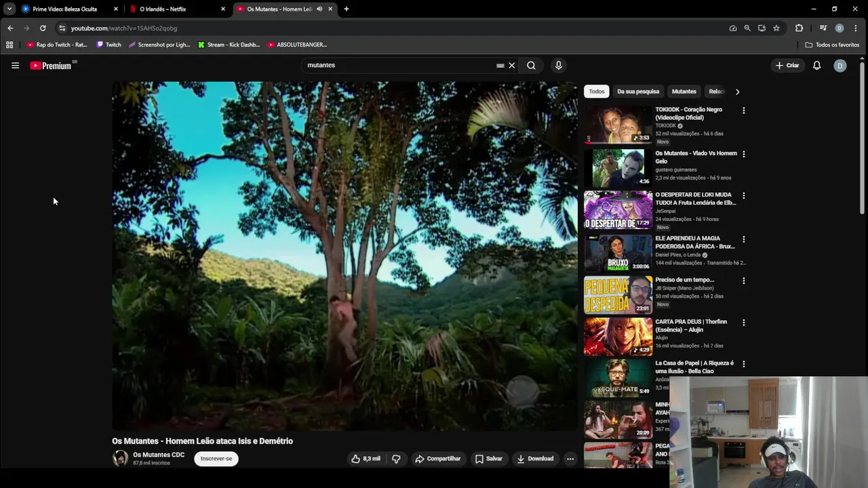Open Xeque-Mate La Casa de Papel thumbnail
This screenshot has width=868, height=488.
coord(618,378)
